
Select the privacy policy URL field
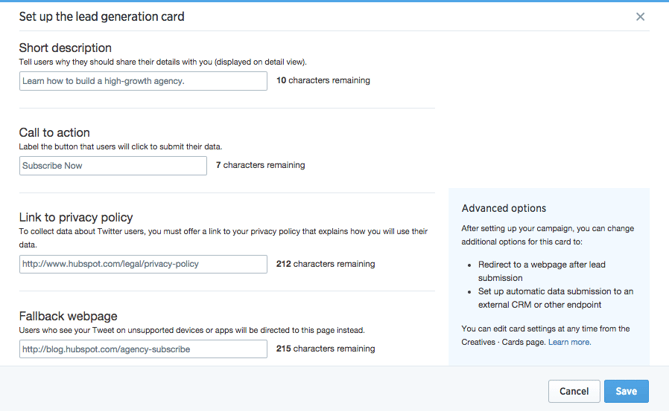click(143, 265)
